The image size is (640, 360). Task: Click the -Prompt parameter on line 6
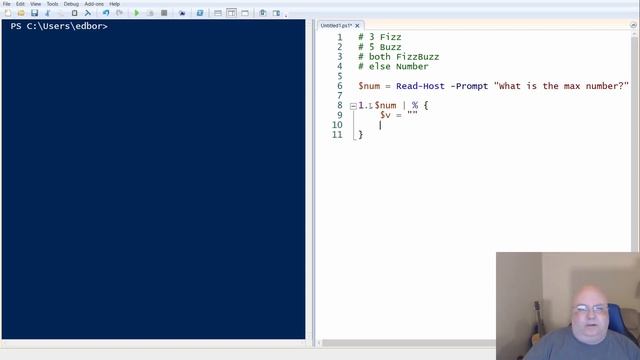point(469,86)
